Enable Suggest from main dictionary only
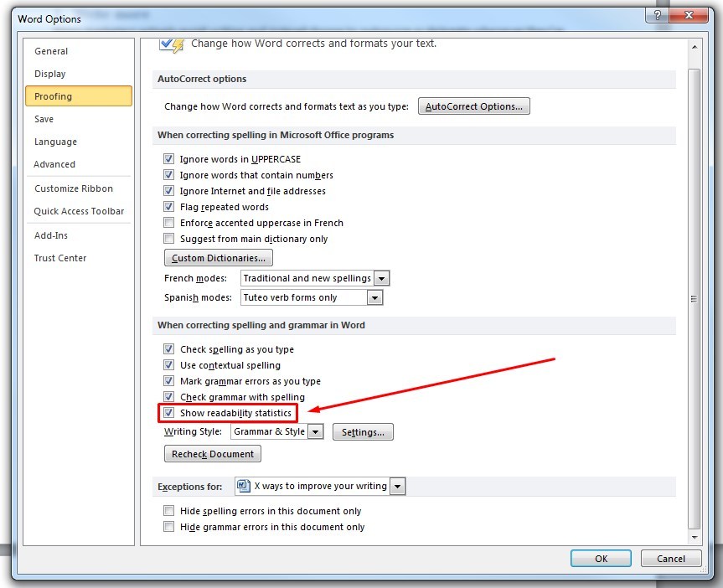This screenshot has width=723, height=588. (x=168, y=239)
